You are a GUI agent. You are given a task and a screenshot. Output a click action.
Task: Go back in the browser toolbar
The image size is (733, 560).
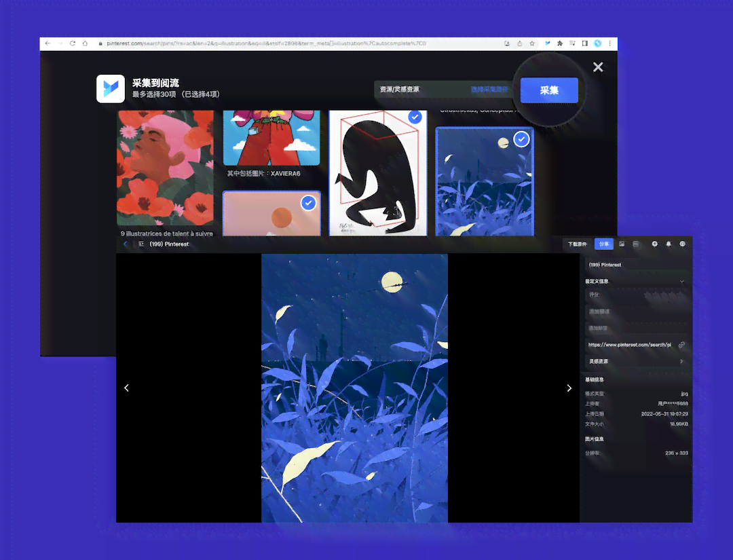click(48, 43)
